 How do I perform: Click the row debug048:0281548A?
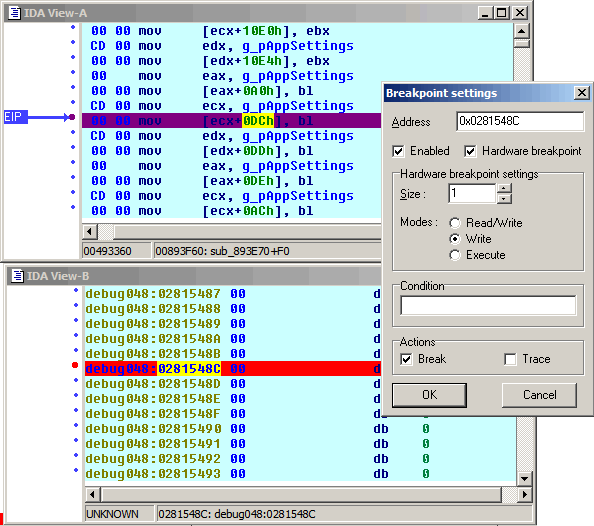[x=233, y=339]
